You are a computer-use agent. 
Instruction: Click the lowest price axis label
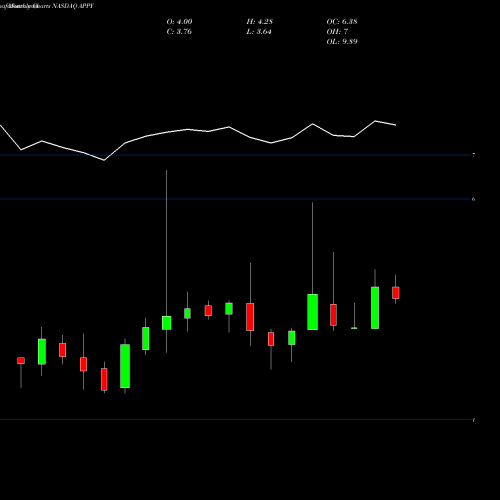click(473, 420)
